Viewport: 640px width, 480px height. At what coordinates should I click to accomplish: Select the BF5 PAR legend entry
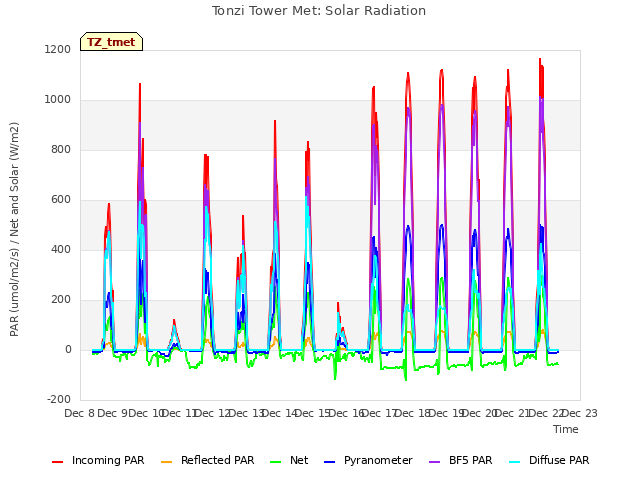[x=461, y=460]
